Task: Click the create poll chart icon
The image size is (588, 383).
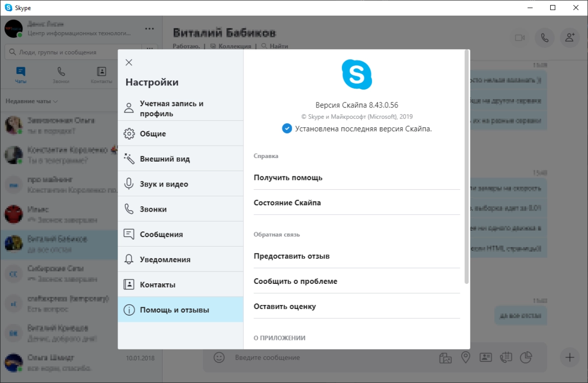Action: pos(526,357)
